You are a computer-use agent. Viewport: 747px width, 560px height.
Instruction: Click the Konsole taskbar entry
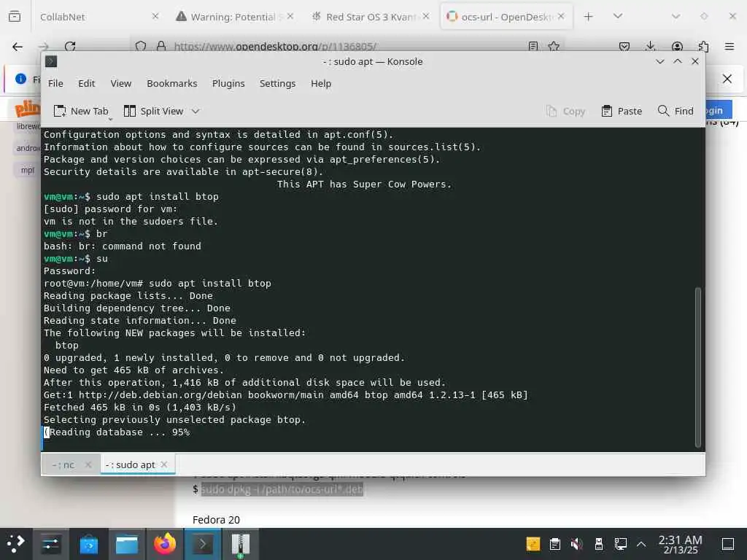tap(203, 544)
